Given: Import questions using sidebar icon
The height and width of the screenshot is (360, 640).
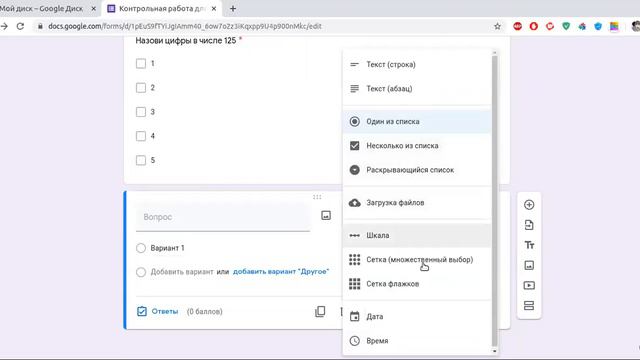Looking at the screenshot, I should pos(529,225).
